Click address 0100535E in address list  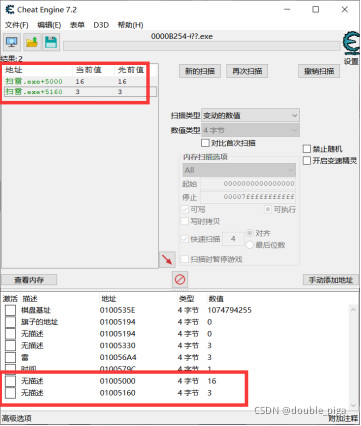pos(117,310)
